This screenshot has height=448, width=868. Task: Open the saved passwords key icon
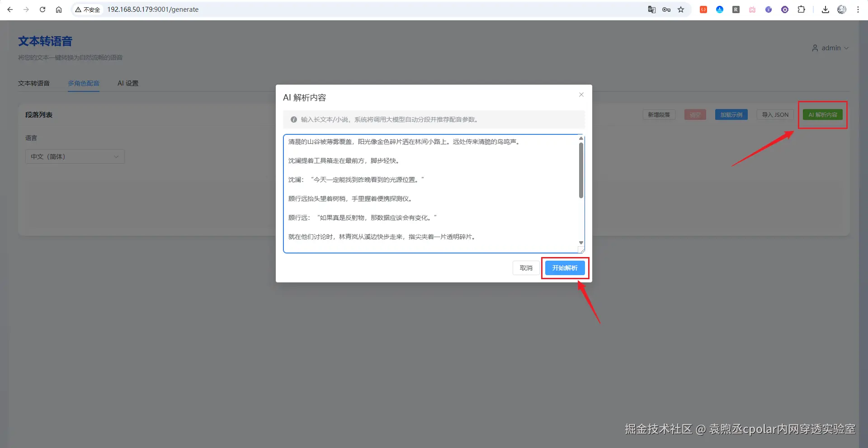tap(666, 10)
